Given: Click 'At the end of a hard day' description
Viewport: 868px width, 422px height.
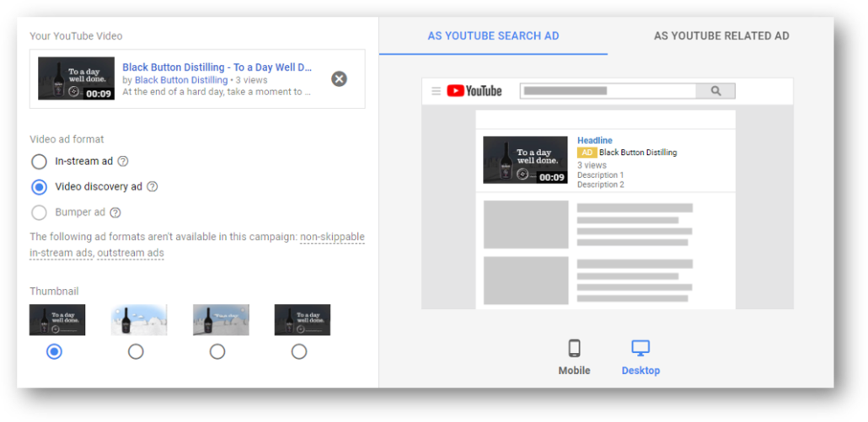Looking at the screenshot, I should pos(217,92).
